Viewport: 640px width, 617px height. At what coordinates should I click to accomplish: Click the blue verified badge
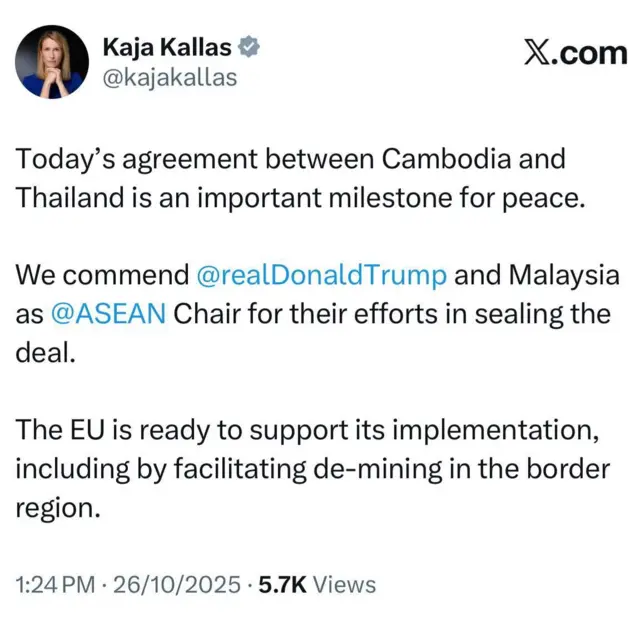tap(255, 46)
